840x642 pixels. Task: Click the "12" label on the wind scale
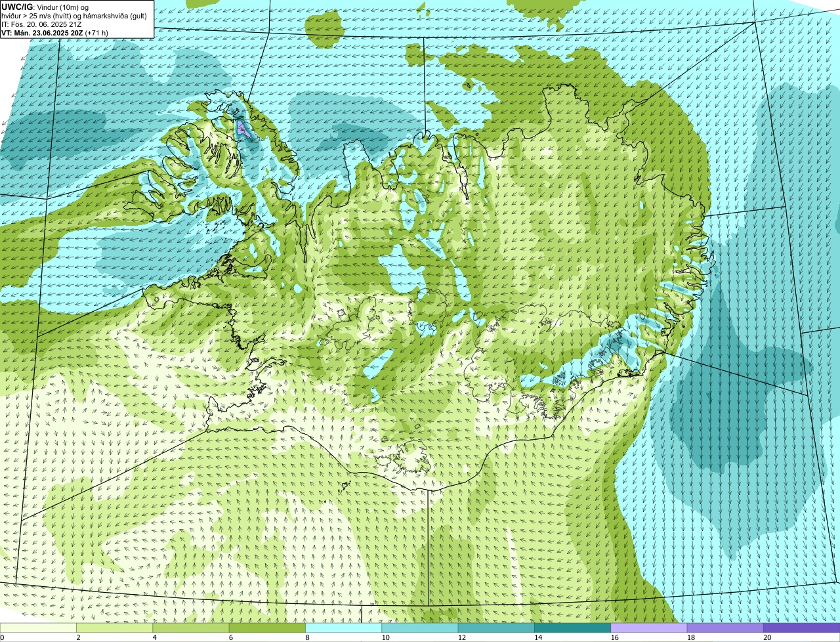(x=461, y=637)
